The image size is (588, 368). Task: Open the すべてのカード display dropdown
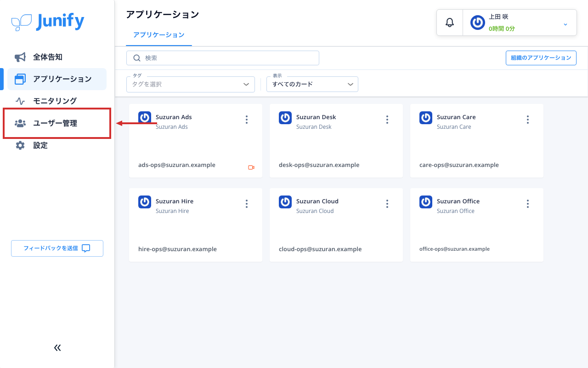tap(312, 84)
